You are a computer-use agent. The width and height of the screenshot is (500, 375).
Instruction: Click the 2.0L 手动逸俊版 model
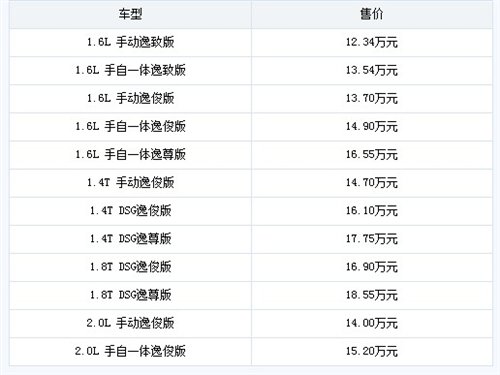pyautogui.click(x=130, y=323)
